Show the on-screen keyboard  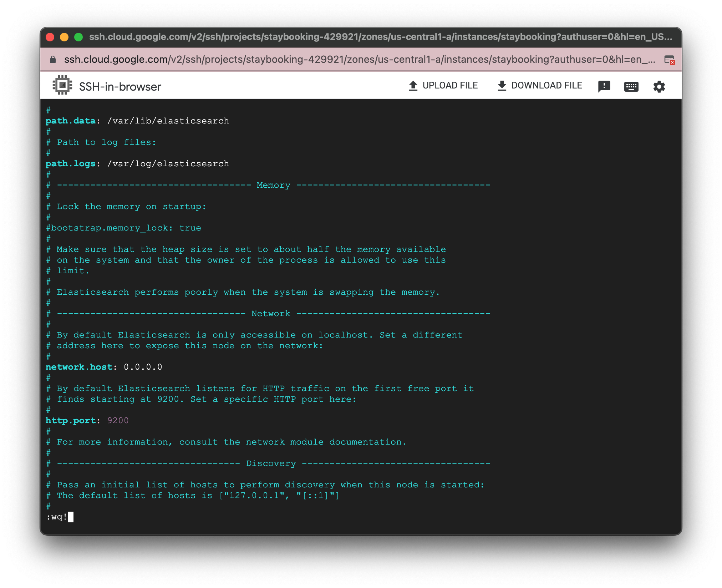tap(631, 86)
